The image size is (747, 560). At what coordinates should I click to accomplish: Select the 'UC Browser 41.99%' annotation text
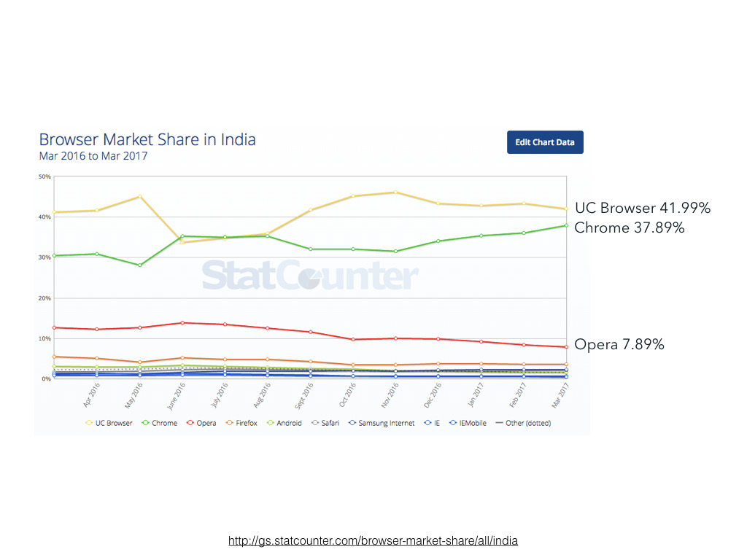click(642, 209)
